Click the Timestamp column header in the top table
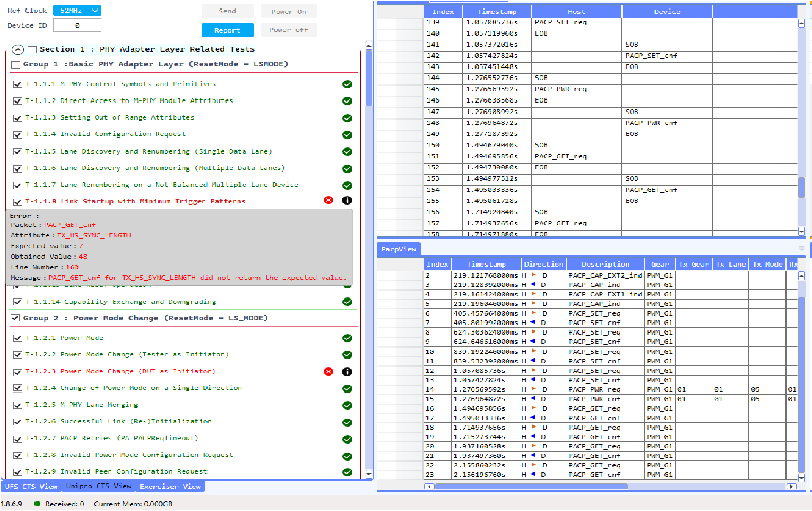 pyautogui.click(x=497, y=12)
